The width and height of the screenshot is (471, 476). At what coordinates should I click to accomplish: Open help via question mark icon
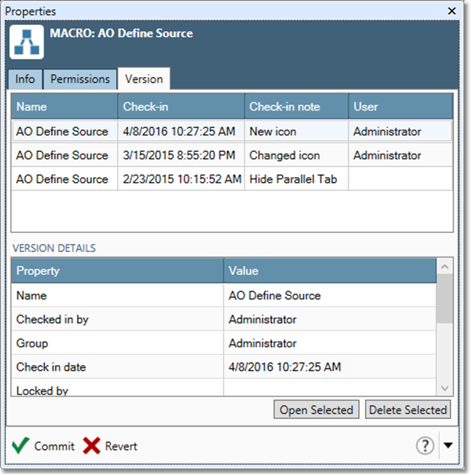[x=425, y=445]
